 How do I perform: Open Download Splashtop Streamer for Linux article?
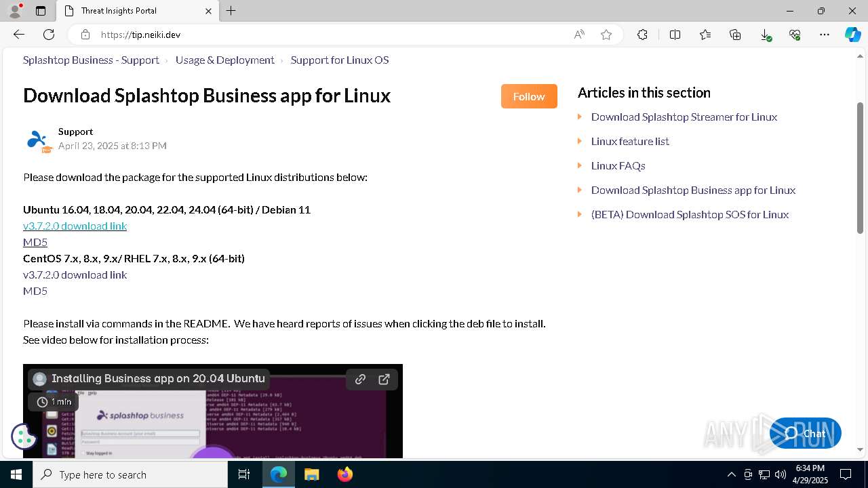(x=684, y=117)
